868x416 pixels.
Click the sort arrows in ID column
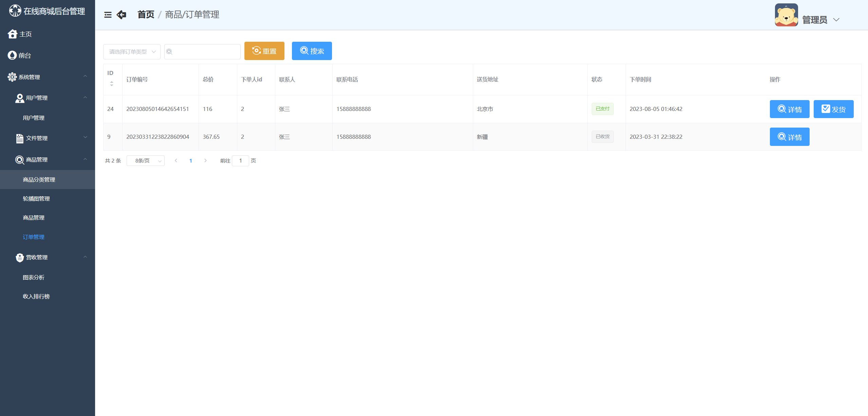pyautogui.click(x=112, y=83)
